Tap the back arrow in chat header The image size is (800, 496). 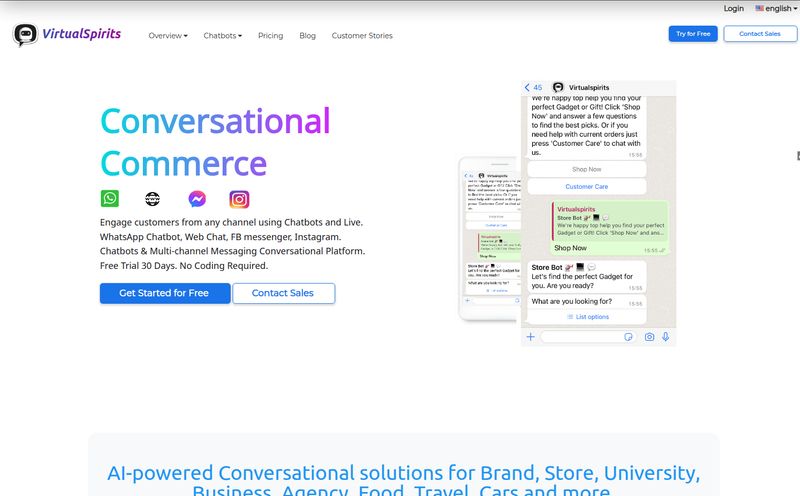click(527, 87)
